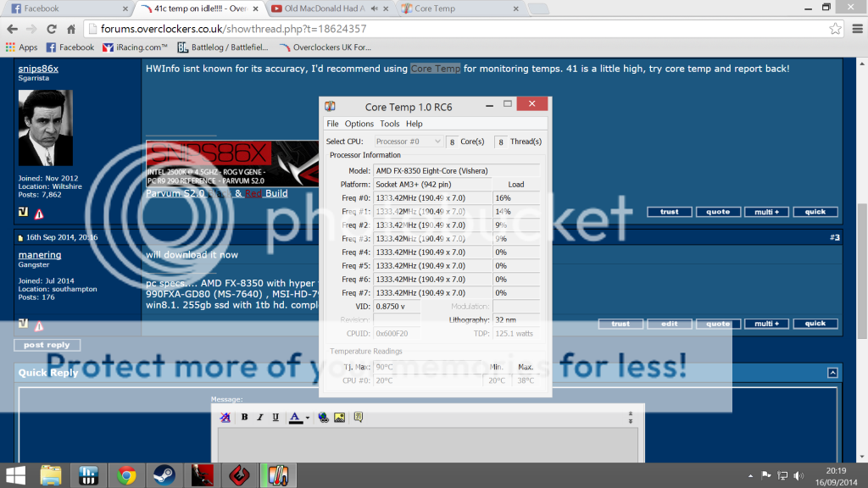The width and height of the screenshot is (868, 488).
Task: Reload the page with the refresh icon
Action: coord(51,29)
